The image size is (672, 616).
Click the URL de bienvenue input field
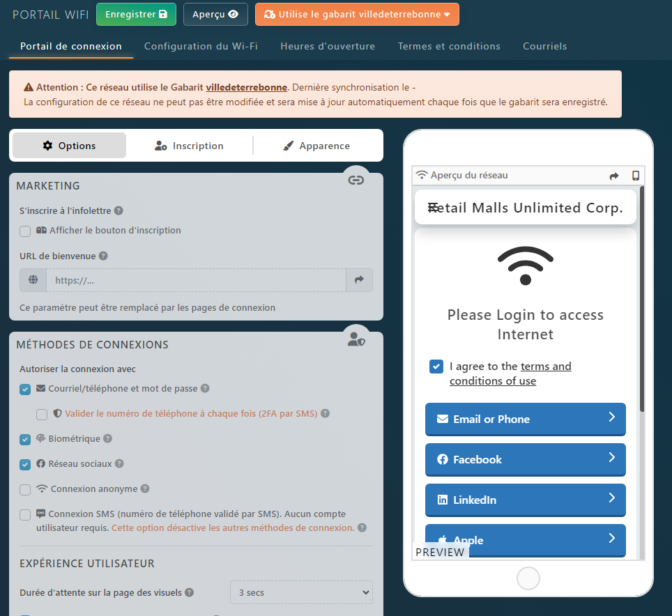(x=196, y=280)
